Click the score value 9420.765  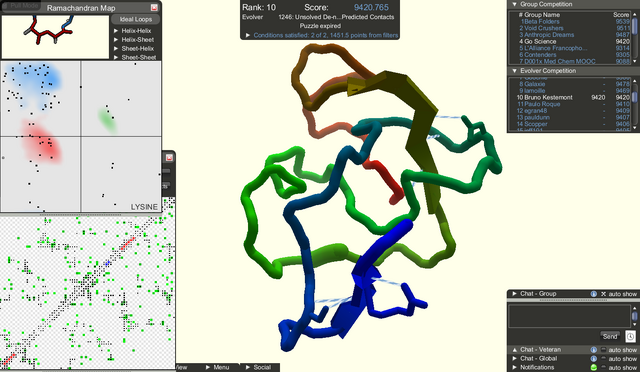coord(371,7)
